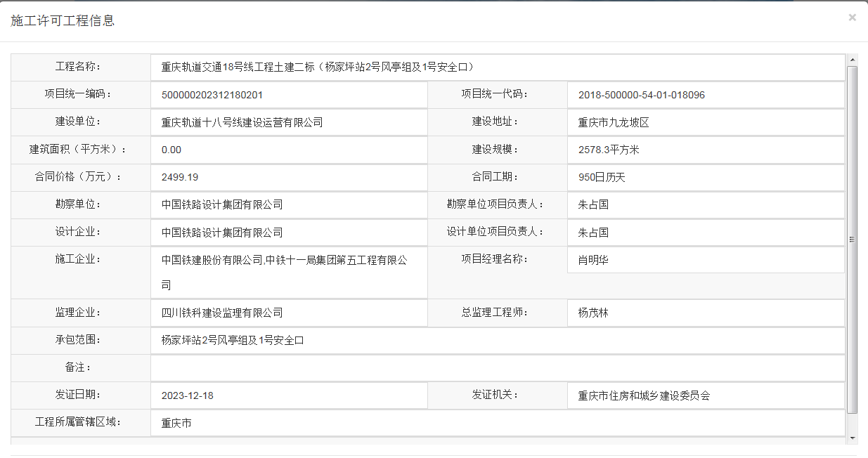Click the 勘察单位 label

click(x=79, y=204)
